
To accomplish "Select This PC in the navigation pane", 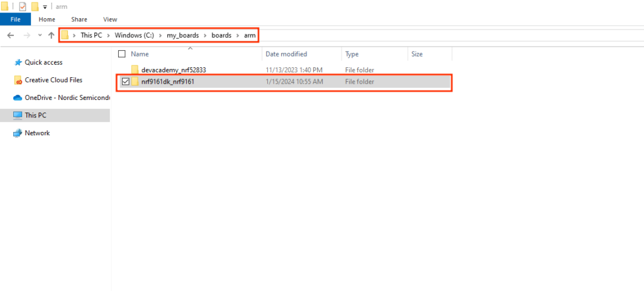I will click(x=35, y=116).
